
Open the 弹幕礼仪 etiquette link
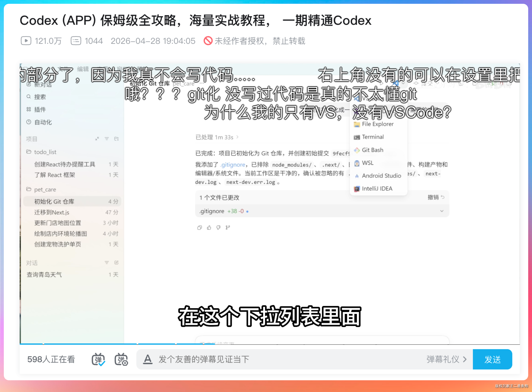447,359
